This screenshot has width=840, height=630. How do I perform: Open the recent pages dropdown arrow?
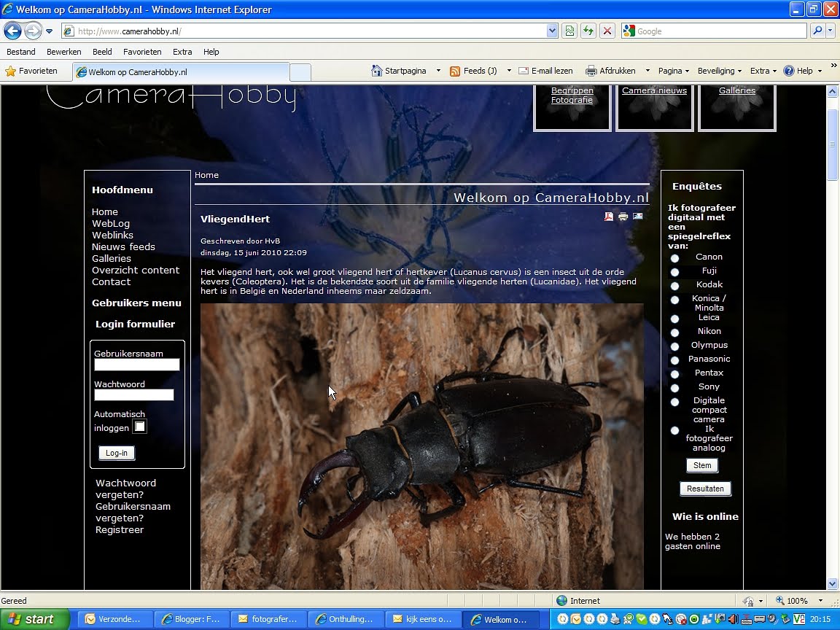(x=50, y=31)
